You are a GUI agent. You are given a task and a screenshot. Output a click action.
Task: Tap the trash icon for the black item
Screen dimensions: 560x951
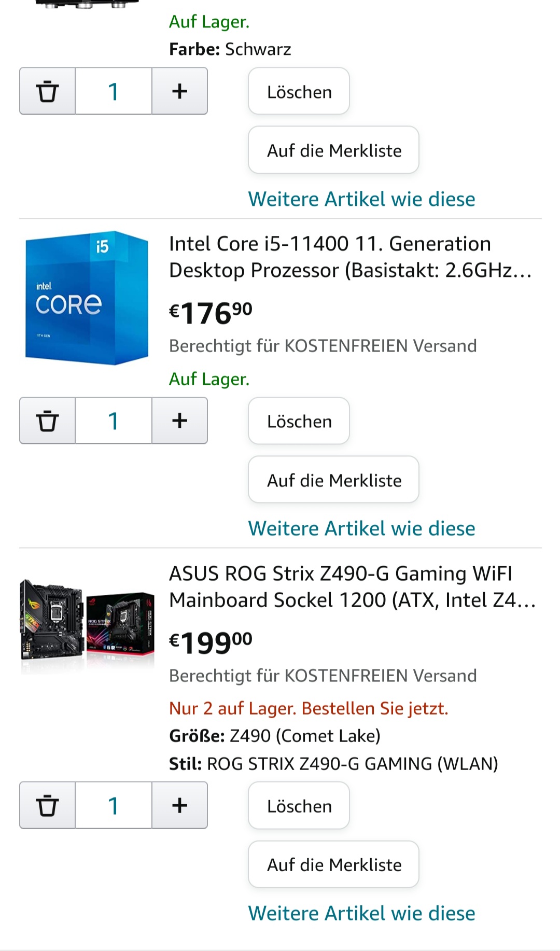tap(48, 91)
